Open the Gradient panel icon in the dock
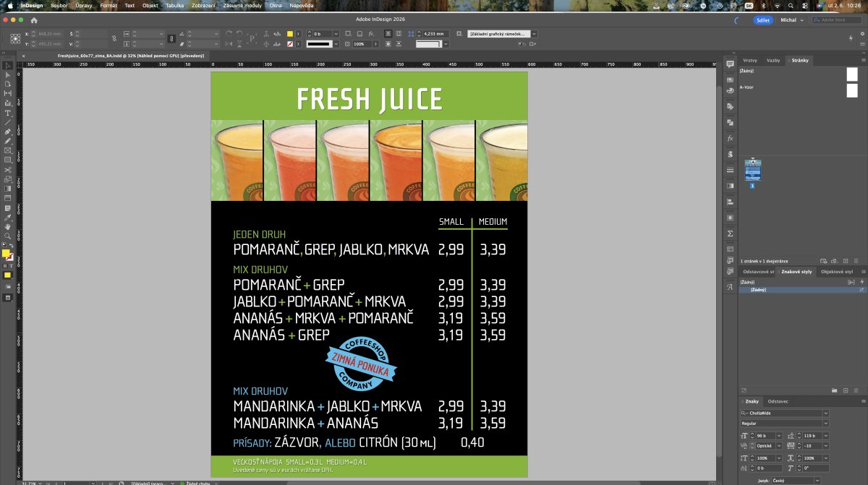 point(730,186)
